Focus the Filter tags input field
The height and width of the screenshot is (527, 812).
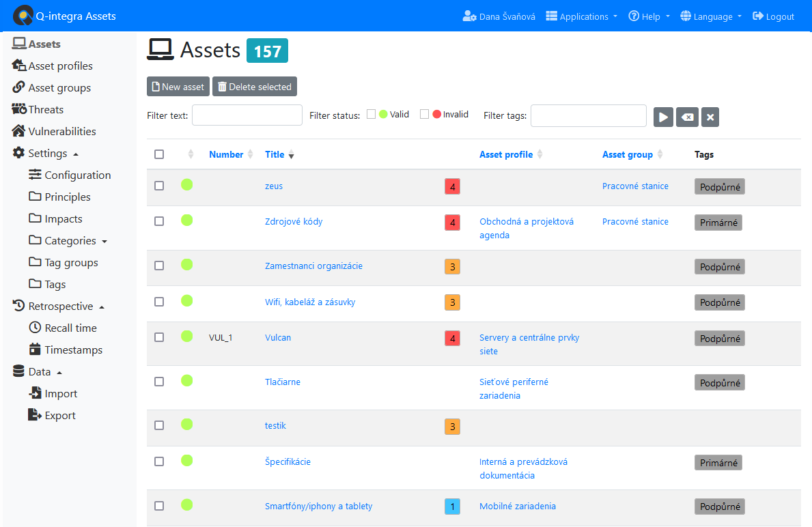(589, 115)
